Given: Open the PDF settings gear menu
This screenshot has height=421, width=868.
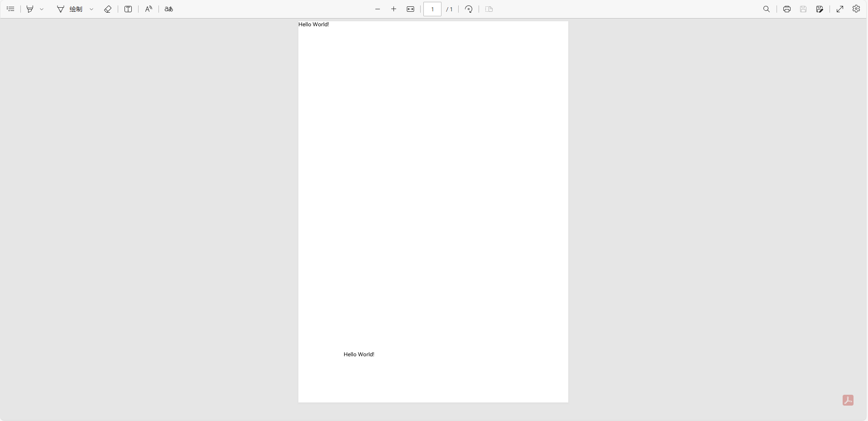Looking at the screenshot, I should coord(856,9).
